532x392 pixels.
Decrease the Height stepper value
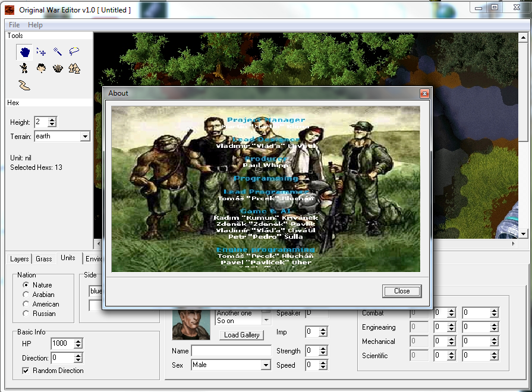click(52, 125)
